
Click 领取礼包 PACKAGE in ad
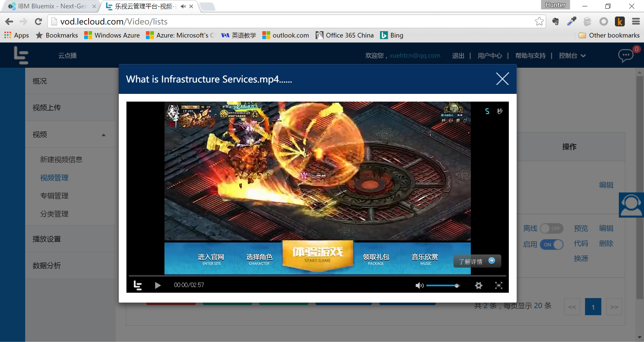coord(376,259)
